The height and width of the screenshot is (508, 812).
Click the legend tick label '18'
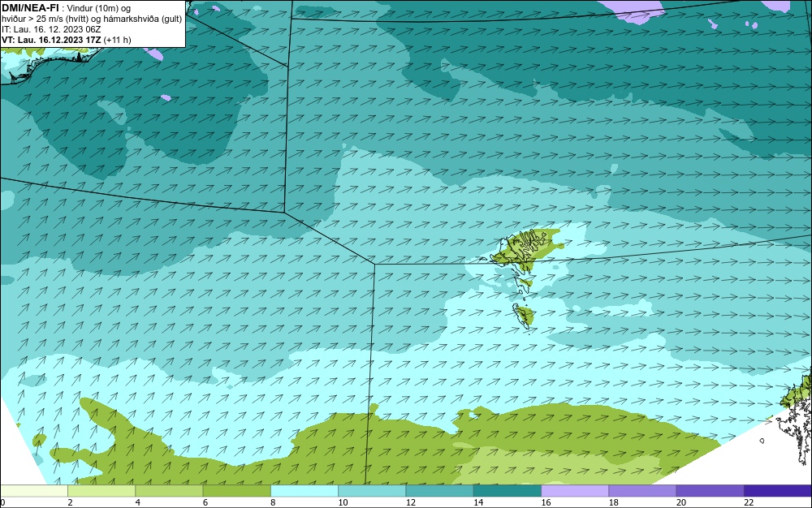pos(613,502)
